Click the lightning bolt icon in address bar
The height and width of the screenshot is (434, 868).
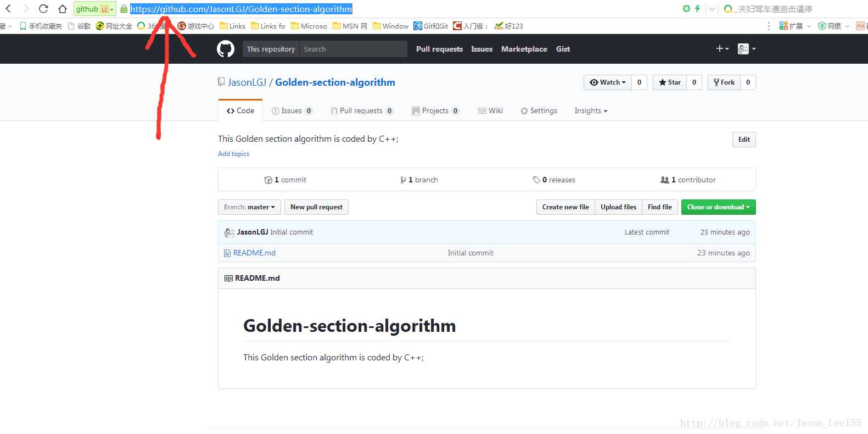click(697, 9)
